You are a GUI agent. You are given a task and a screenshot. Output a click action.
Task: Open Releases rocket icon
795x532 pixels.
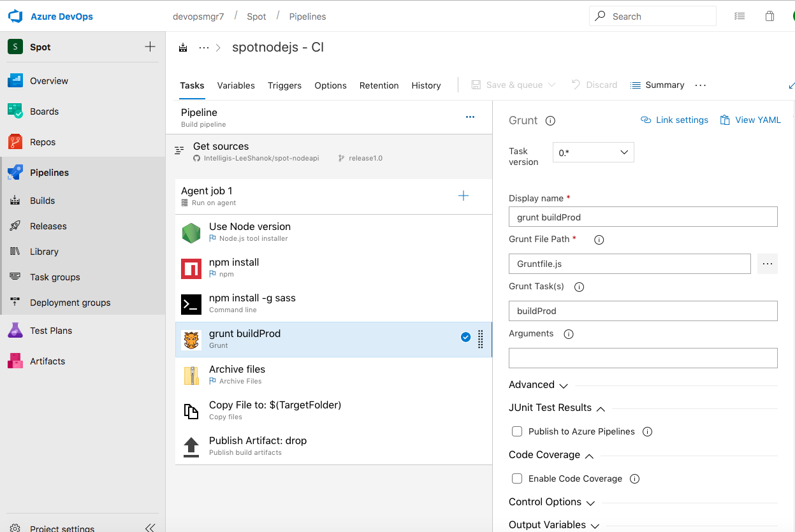[x=16, y=226]
